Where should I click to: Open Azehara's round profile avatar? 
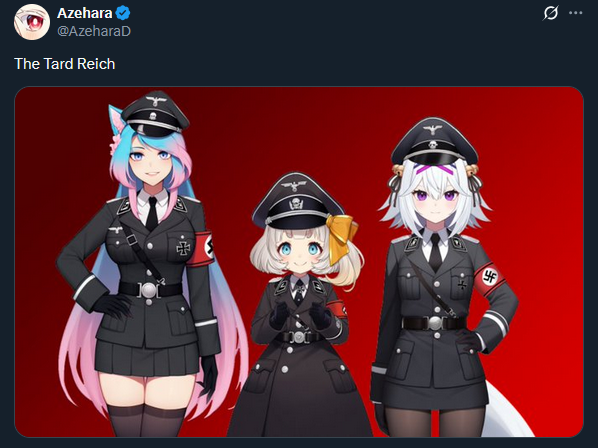point(32,22)
